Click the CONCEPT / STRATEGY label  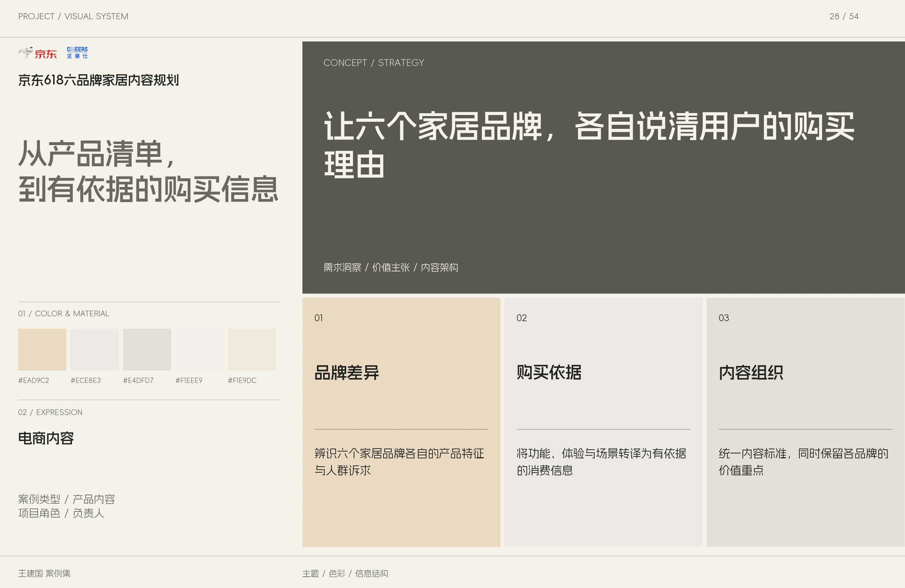pyautogui.click(x=374, y=63)
